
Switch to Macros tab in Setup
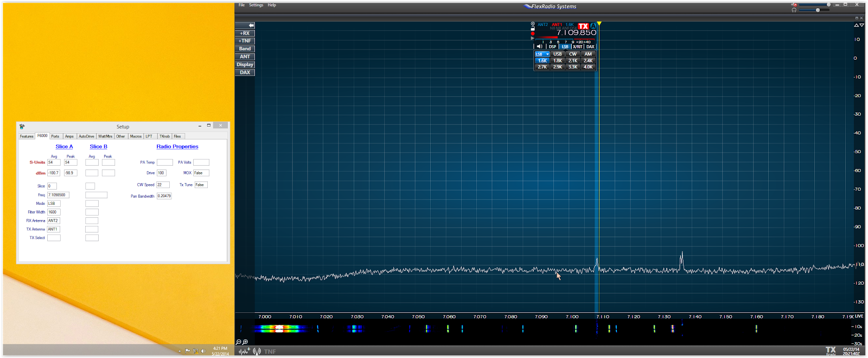pos(136,136)
